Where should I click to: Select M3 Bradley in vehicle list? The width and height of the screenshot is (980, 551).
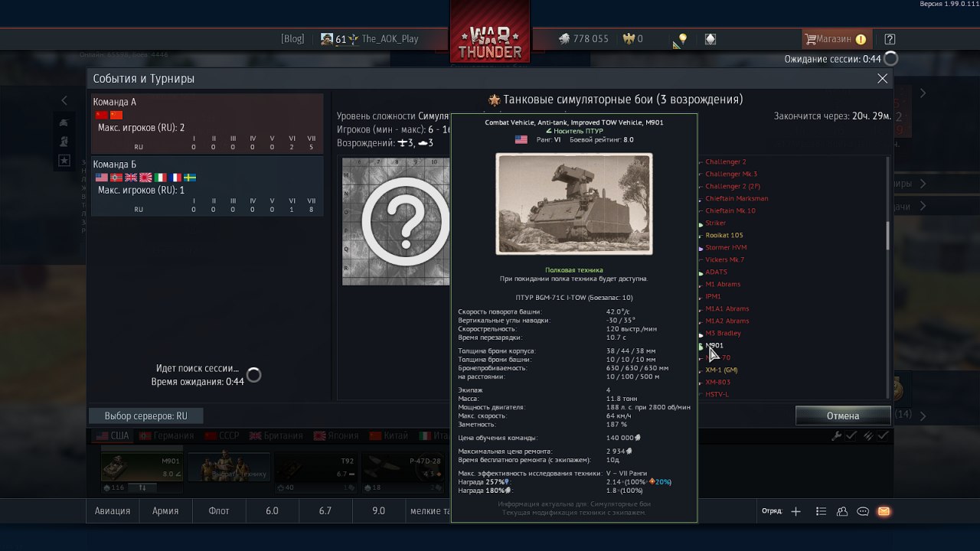(x=723, y=333)
